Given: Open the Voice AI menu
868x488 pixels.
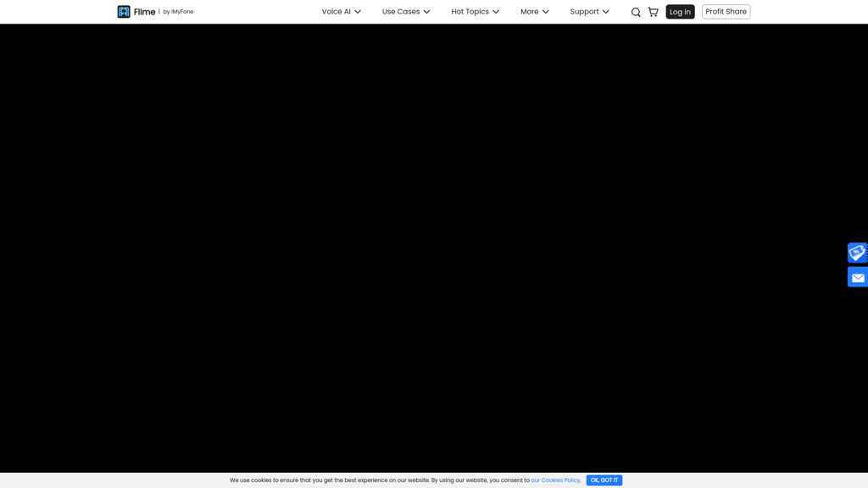Looking at the screenshot, I should [336, 12].
